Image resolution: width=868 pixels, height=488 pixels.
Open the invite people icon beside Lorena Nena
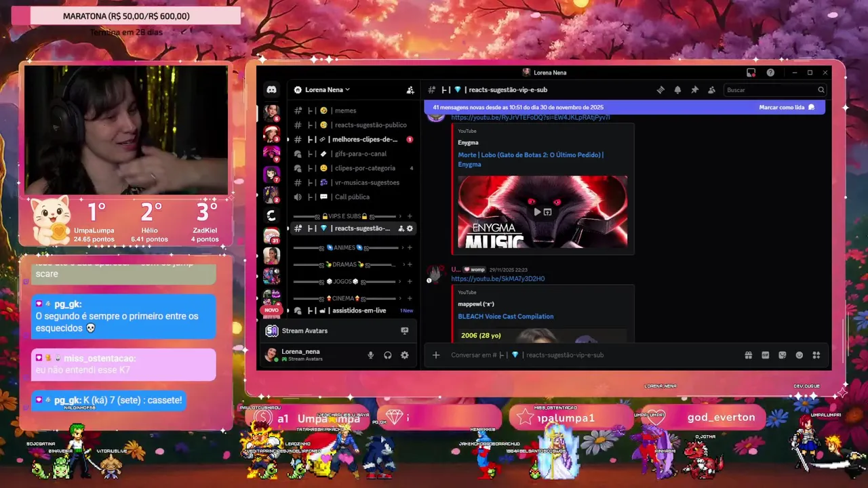pos(410,89)
